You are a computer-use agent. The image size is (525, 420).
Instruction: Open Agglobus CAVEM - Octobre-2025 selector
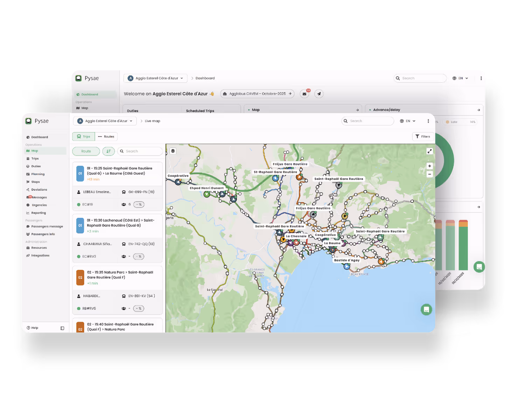pyautogui.click(x=257, y=94)
